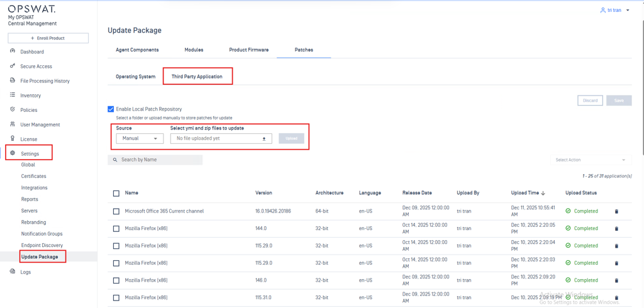This screenshot has height=308, width=644.
Task: Open Rebranding in the sidebar
Action: (x=34, y=222)
